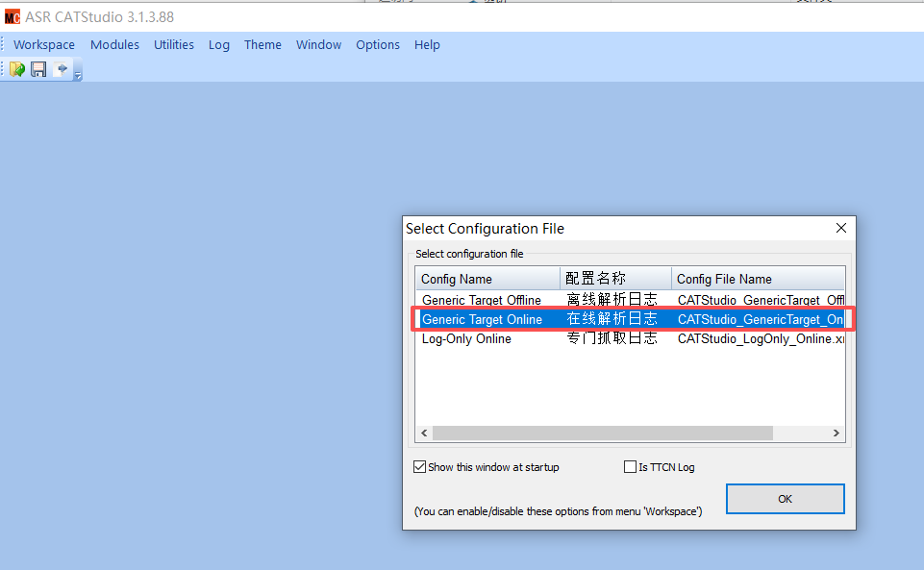Uncheck Show this window at startup
924x570 pixels.
point(419,467)
